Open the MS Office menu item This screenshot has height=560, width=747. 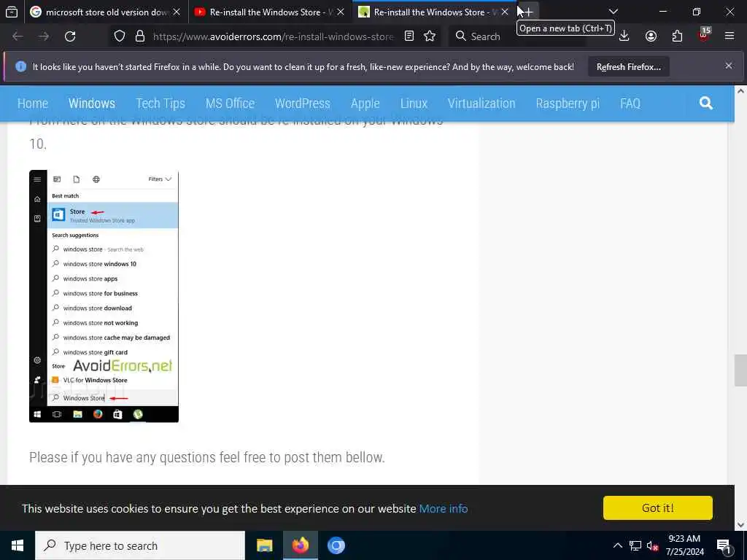[230, 104]
